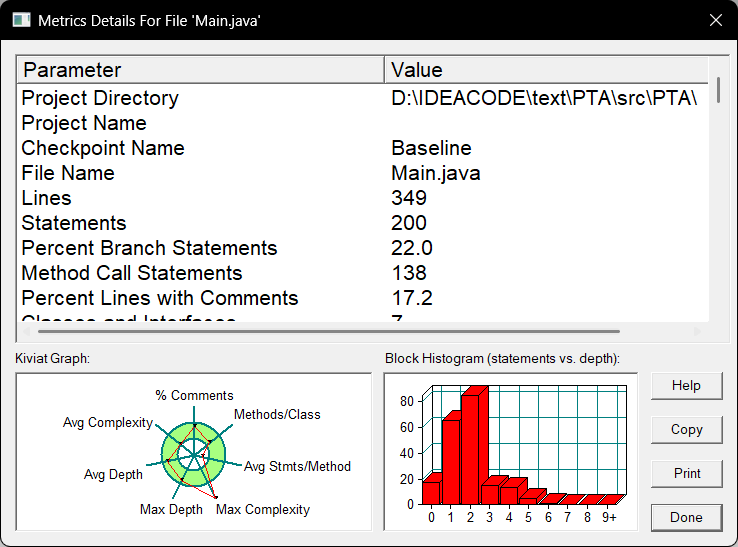Click the Help button
Viewport: 738px width, 547px height.
pos(686,386)
